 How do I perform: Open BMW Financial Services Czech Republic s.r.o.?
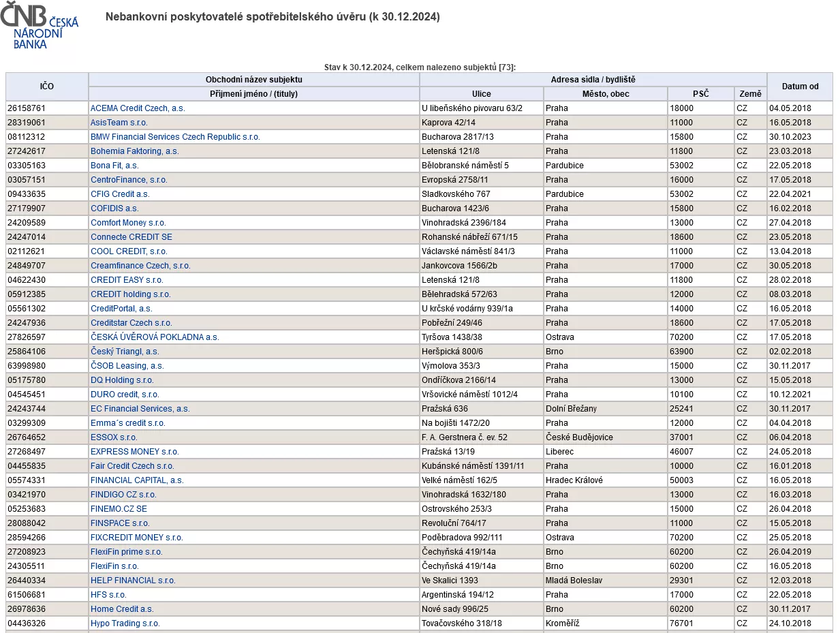(x=175, y=137)
